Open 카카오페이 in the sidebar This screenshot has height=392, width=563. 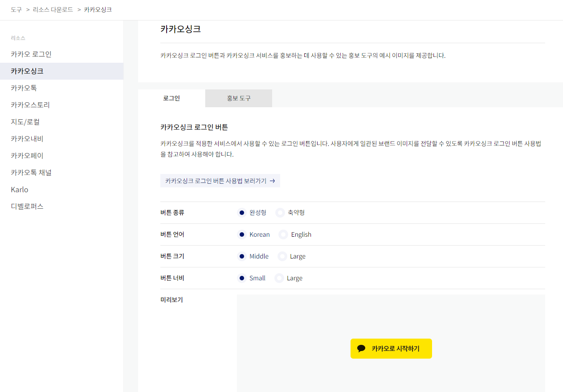61,156
